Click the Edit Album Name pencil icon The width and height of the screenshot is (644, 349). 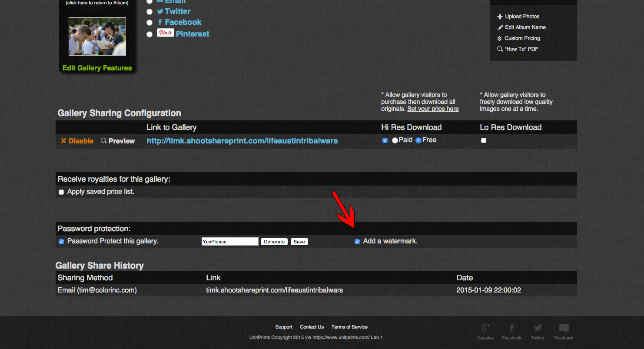point(500,27)
